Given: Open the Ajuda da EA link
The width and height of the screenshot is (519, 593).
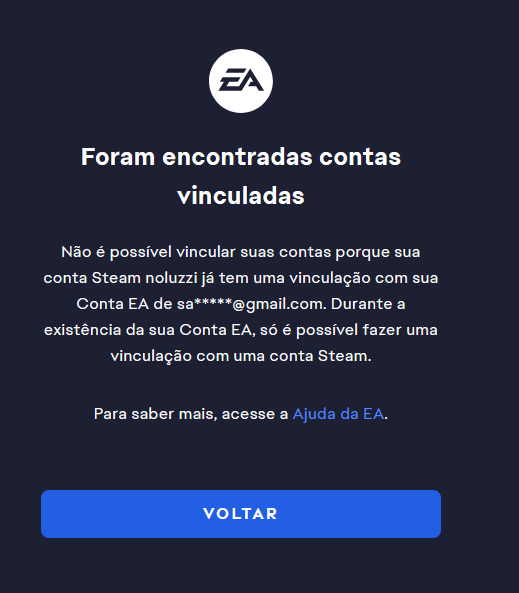Looking at the screenshot, I should pos(338,414).
